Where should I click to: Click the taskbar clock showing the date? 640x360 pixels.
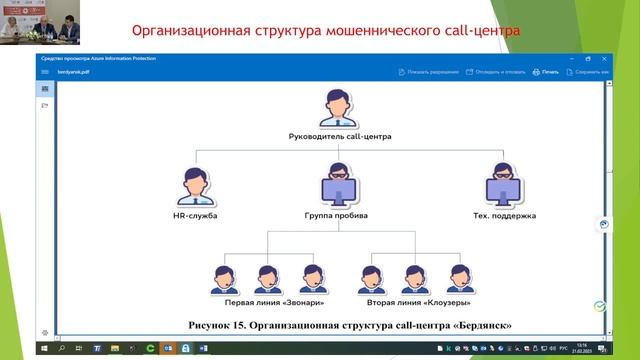582,348
